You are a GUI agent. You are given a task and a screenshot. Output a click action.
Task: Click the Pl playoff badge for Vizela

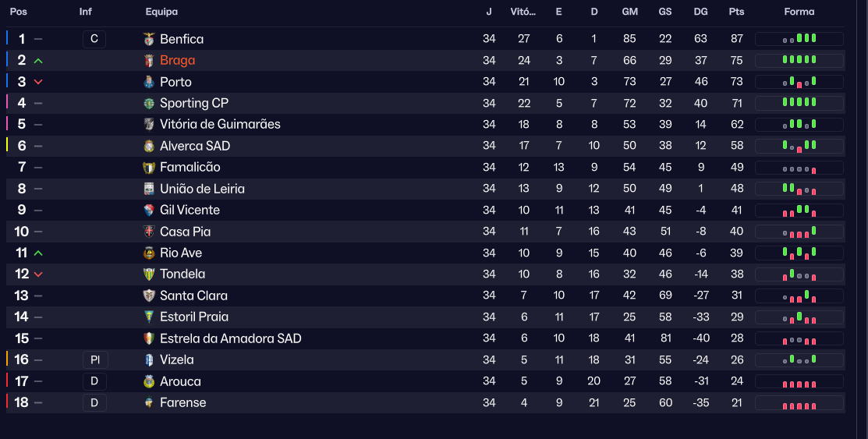point(94,359)
